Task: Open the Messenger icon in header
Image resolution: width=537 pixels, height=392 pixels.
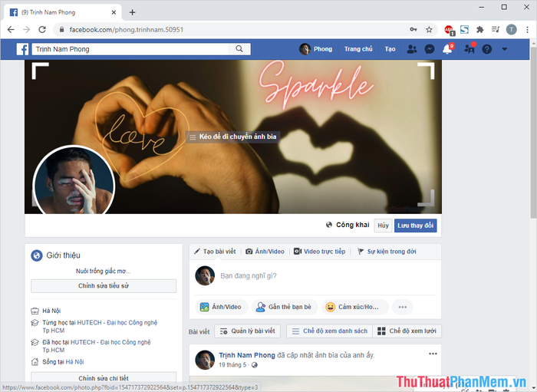Action: (x=430, y=49)
